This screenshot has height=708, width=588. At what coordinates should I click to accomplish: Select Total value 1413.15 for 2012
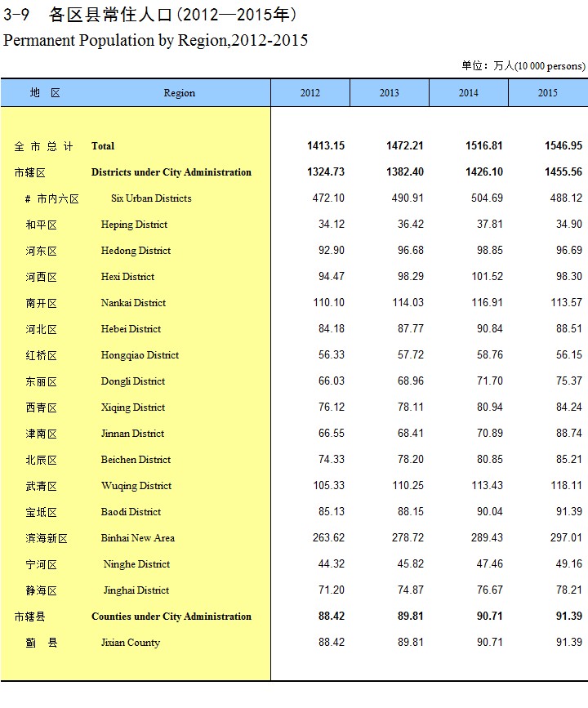coord(326,145)
